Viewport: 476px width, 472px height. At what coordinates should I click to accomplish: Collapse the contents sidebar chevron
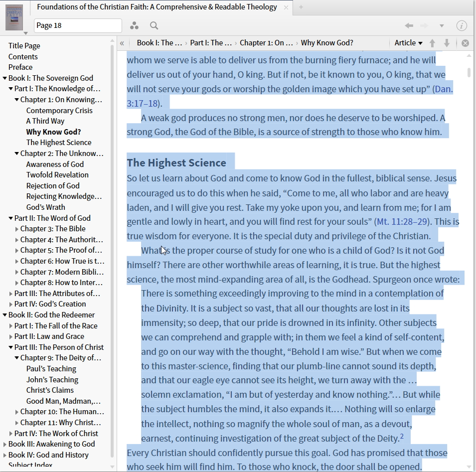coord(122,43)
